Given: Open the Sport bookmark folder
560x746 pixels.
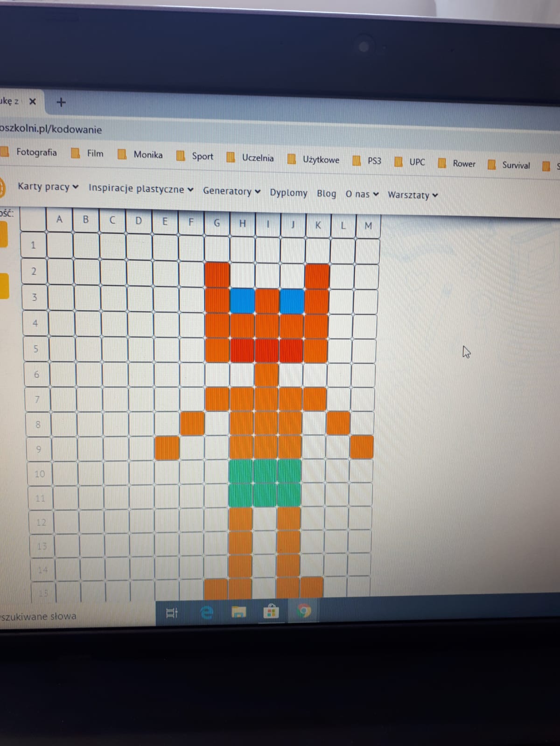Looking at the screenshot, I should coord(195,156).
